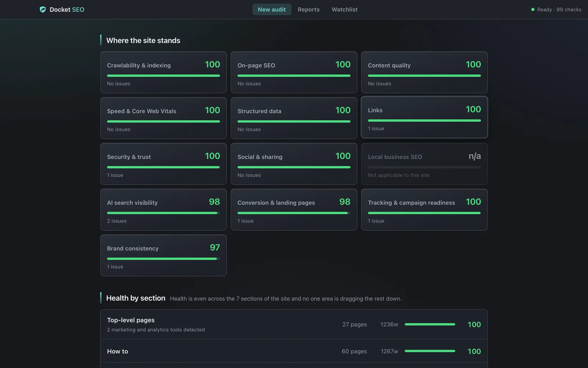Click the 98 score on Conversion card
This screenshot has width=588, height=368.
(345, 202)
